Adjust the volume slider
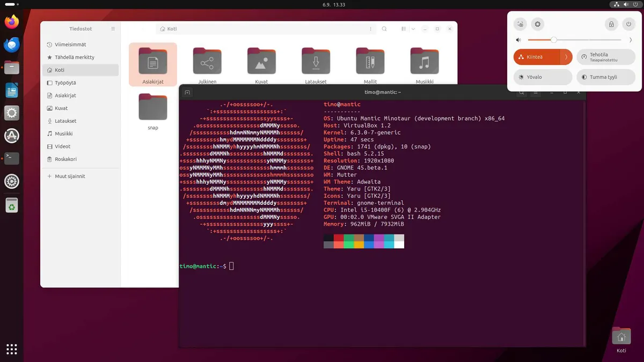 (x=553, y=39)
